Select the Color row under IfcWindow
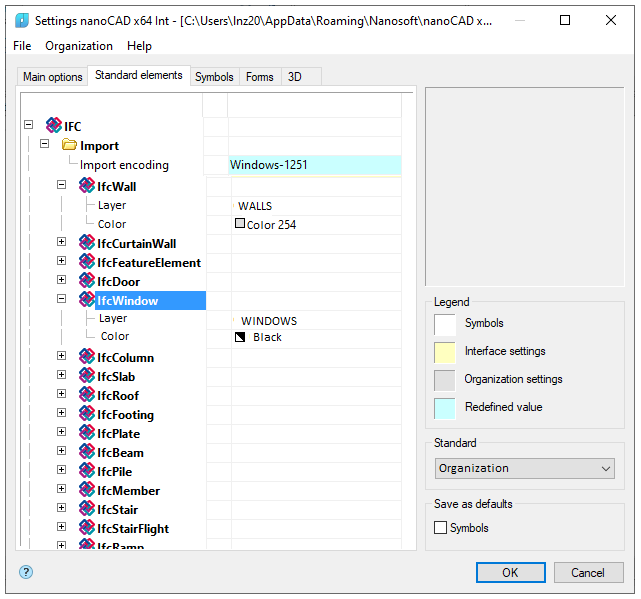 [115, 336]
